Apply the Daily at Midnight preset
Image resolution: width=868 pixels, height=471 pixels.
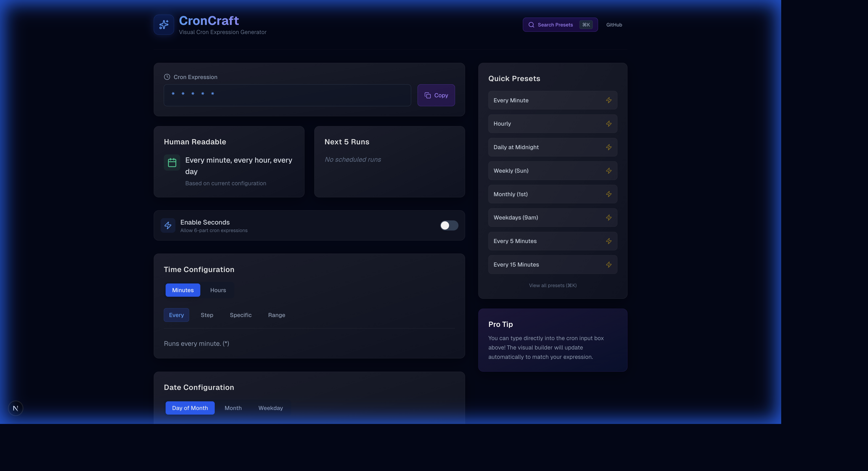(x=553, y=147)
